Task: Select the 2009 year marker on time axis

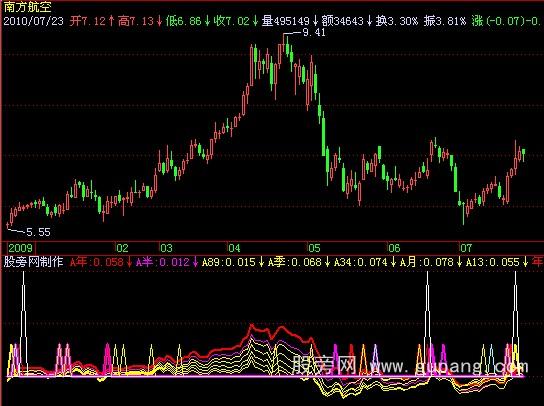Action: coord(20,248)
